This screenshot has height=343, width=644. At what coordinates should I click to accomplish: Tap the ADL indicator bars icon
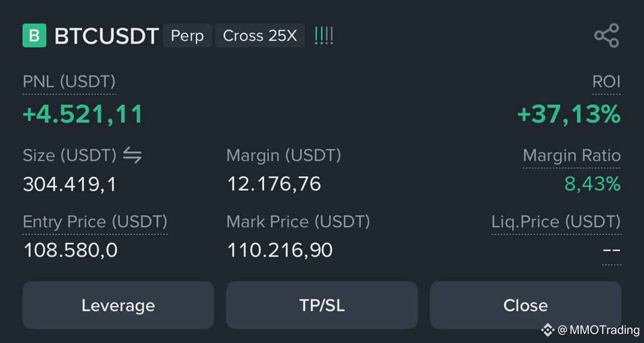coord(324,36)
